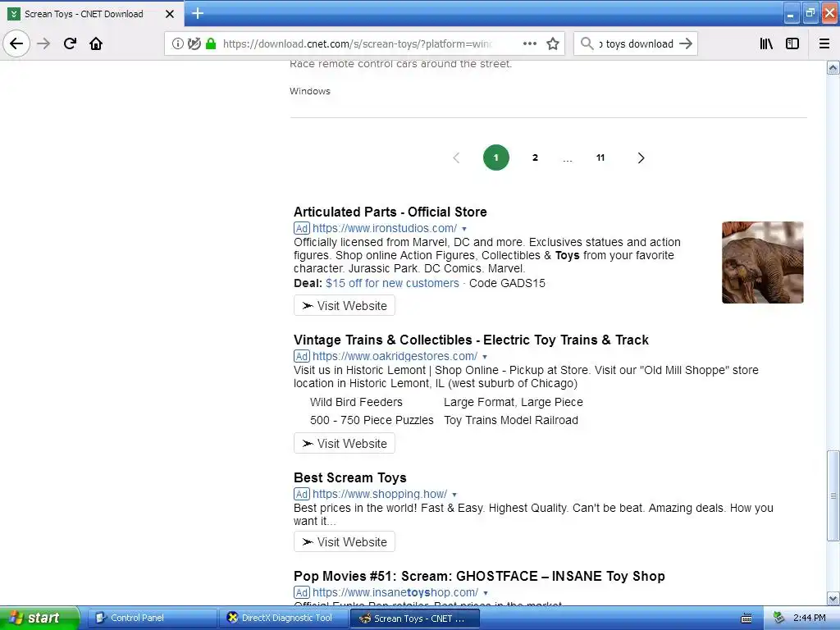
Task: Click the toys download search box
Action: tap(636, 44)
